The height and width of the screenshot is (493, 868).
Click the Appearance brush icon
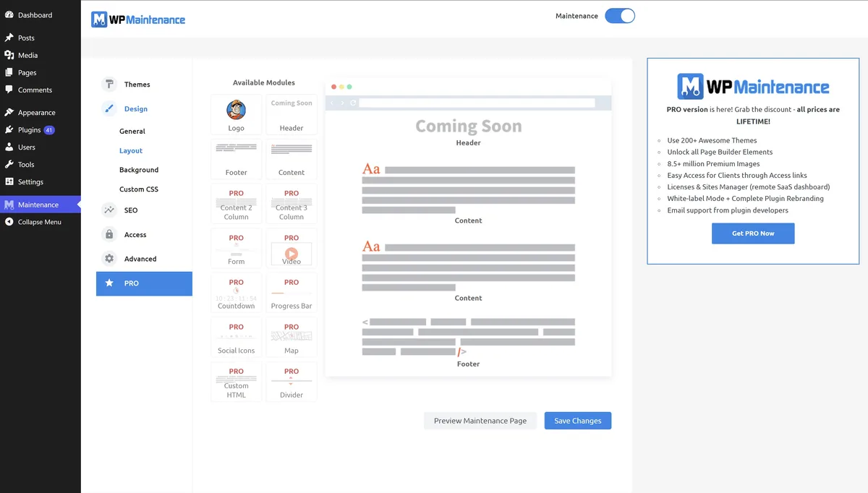tap(9, 112)
